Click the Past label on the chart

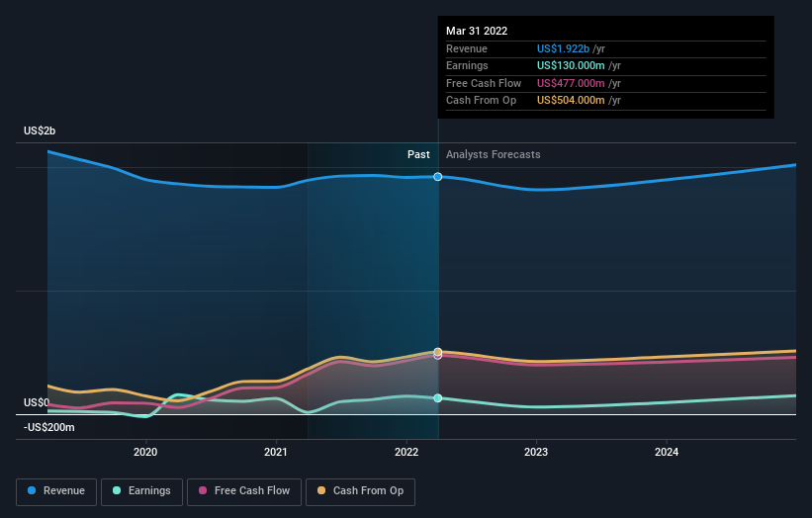418,155
